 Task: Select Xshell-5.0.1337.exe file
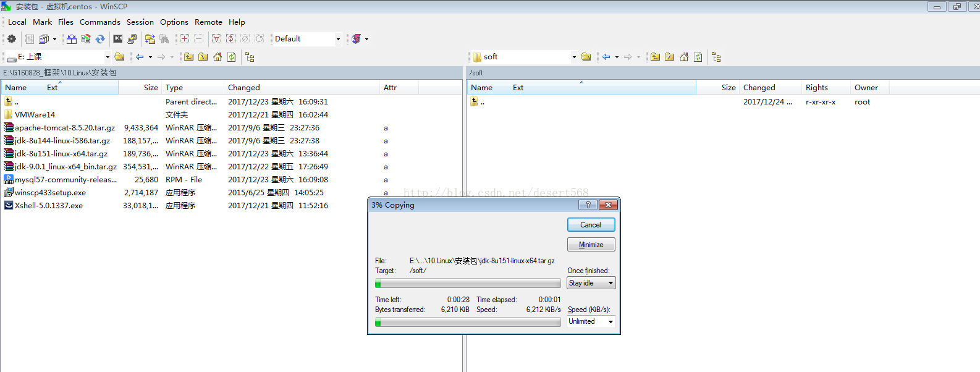pyautogui.click(x=49, y=206)
